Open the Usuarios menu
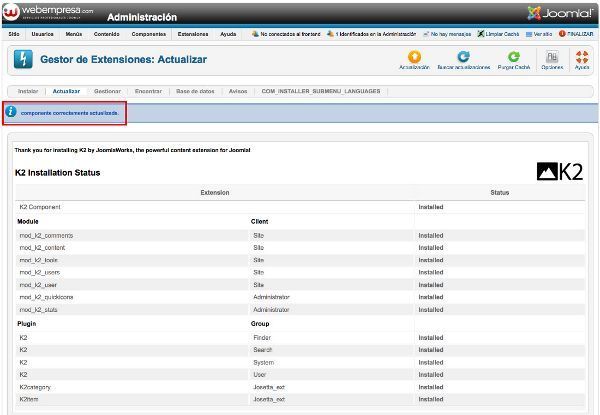600x415 pixels. [42, 34]
